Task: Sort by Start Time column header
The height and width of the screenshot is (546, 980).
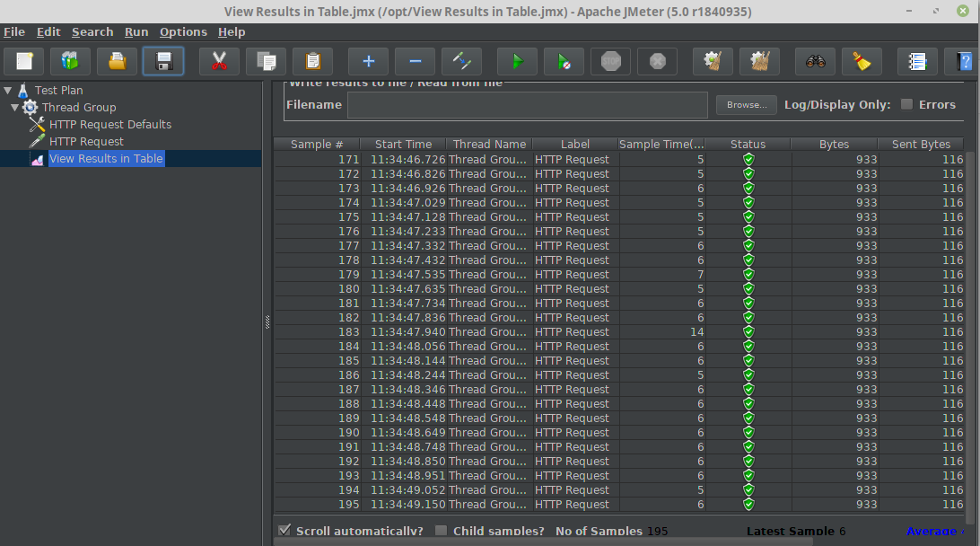Action: (x=403, y=145)
